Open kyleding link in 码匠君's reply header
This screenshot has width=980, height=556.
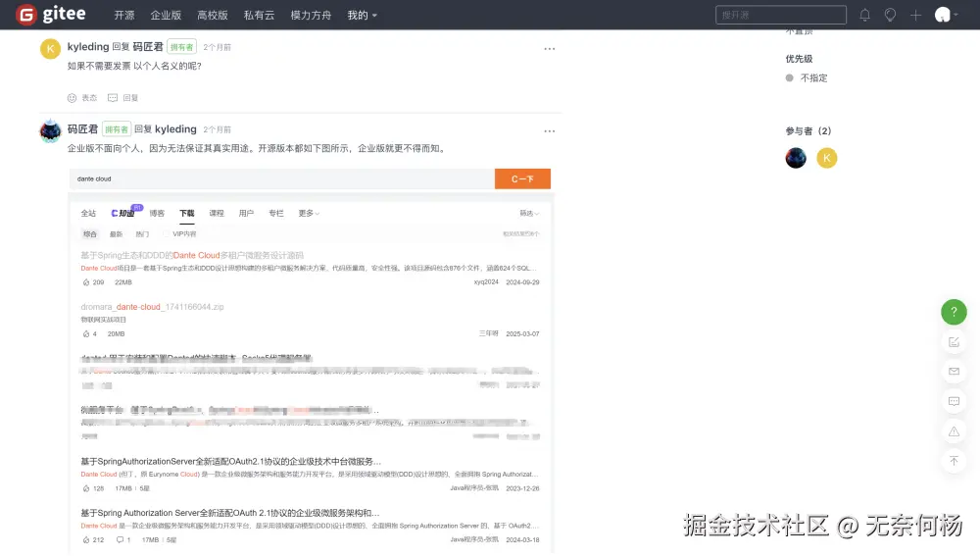175,129
